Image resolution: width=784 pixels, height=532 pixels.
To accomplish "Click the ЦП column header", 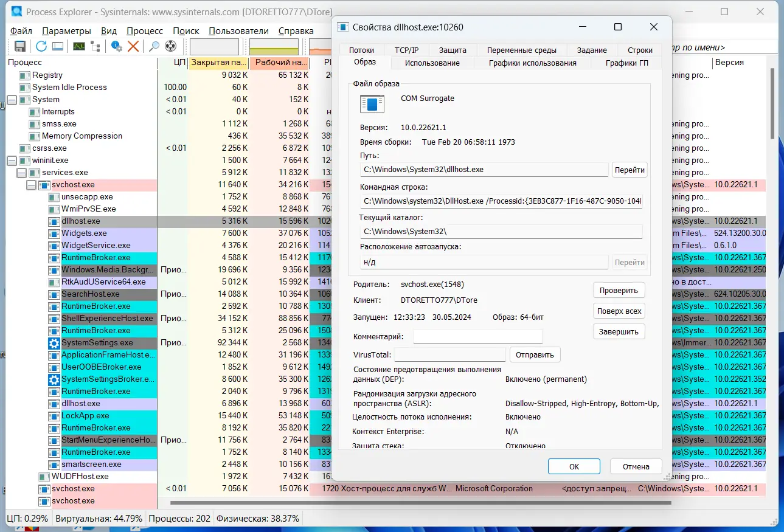I will (173, 63).
